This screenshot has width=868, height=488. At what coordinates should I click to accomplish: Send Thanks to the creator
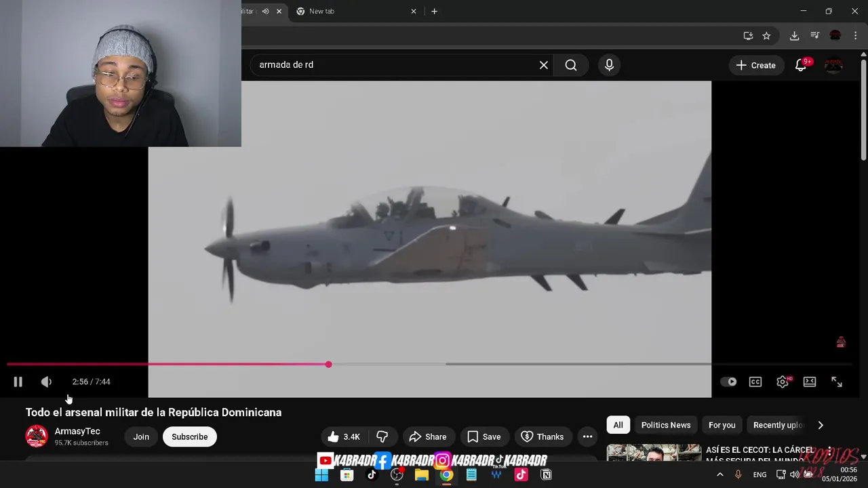(x=542, y=436)
